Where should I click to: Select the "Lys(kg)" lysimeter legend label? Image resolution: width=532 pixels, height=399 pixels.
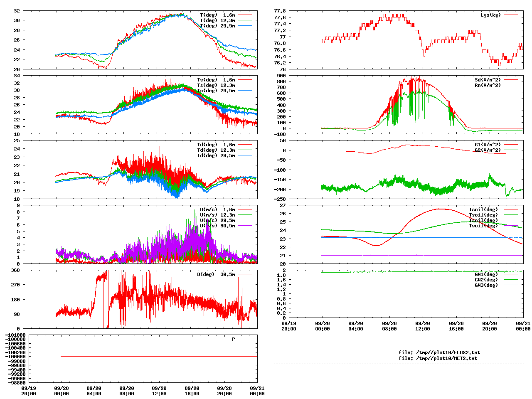point(490,15)
